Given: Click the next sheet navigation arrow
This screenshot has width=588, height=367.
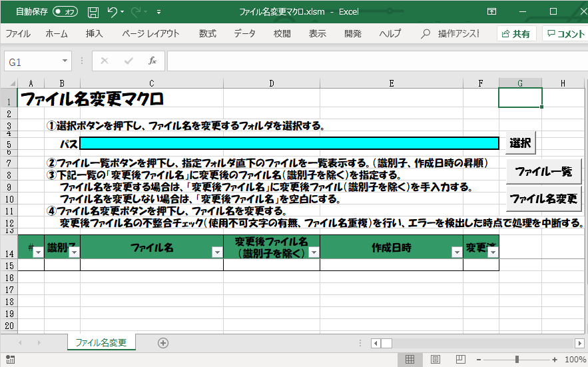Looking at the screenshot, I should [39, 343].
